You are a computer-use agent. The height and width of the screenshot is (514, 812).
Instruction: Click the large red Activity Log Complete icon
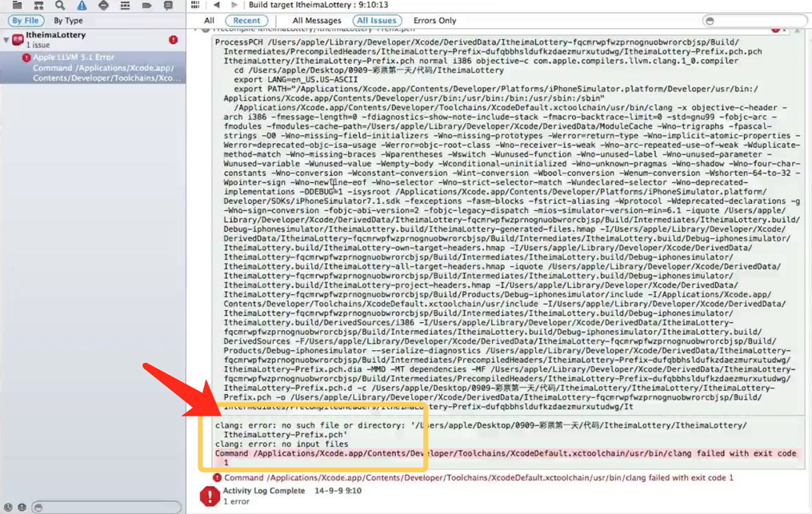210,496
